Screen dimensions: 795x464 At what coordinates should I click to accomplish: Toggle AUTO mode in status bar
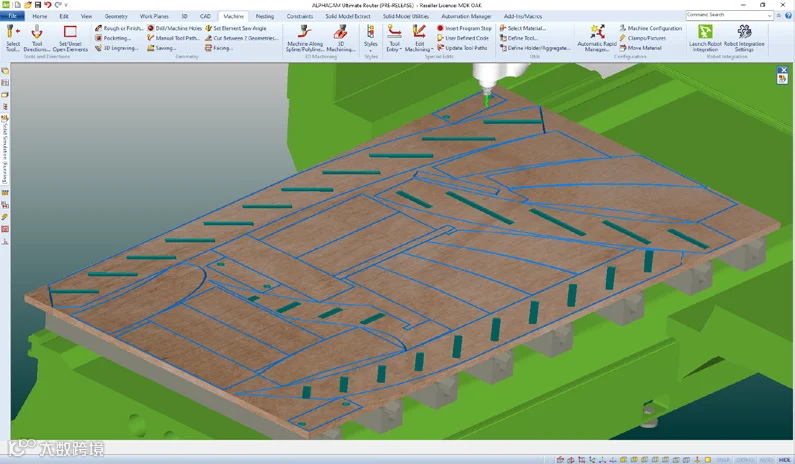coord(766,459)
